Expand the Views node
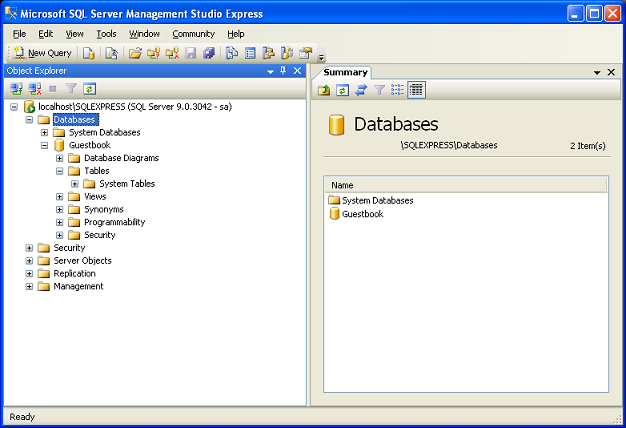 click(x=59, y=196)
